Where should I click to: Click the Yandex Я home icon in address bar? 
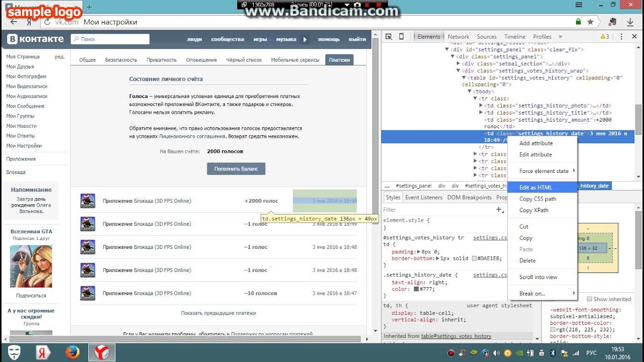click(29, 22)
